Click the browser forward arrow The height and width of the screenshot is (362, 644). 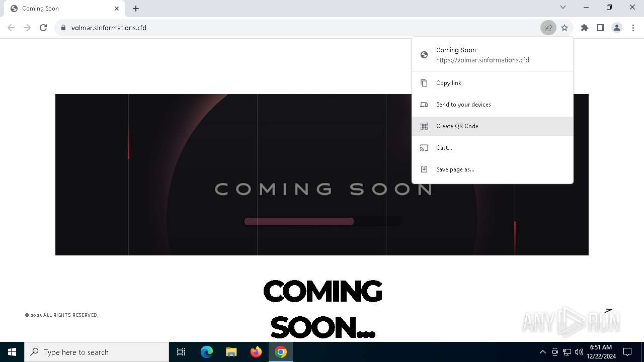coord(27,28)
